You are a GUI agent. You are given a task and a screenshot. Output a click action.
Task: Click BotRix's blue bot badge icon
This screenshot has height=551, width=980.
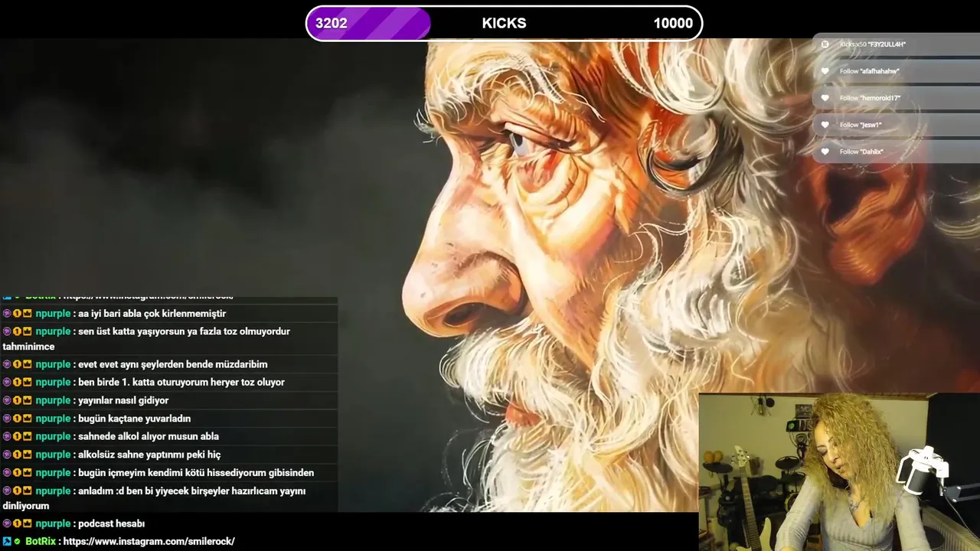pos(7,541)
